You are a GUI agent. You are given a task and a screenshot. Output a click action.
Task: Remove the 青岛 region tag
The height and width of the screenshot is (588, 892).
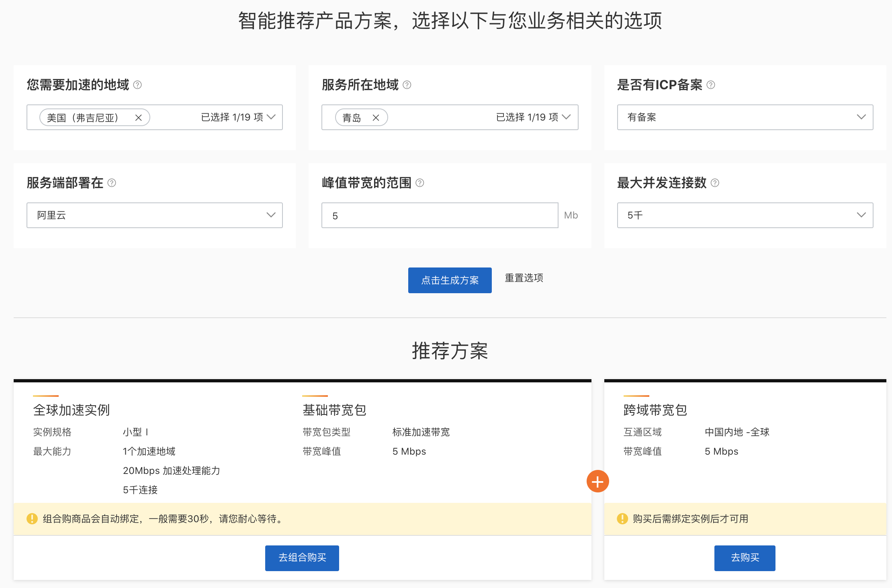pos(376,118)
